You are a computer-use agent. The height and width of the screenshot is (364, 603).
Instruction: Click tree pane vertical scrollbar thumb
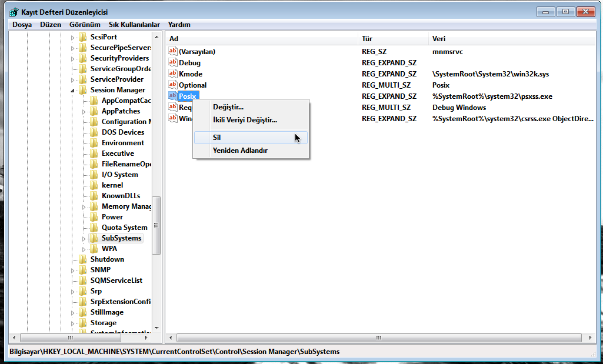[156, 225]
